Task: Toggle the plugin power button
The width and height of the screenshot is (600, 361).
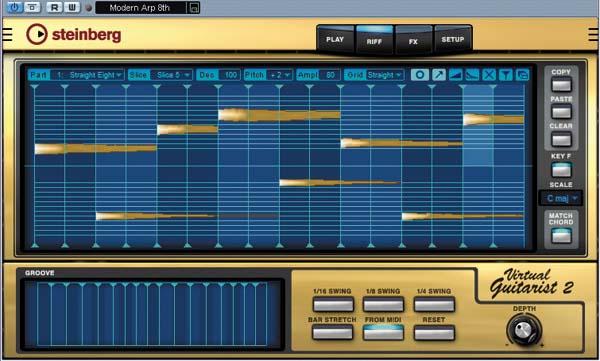Action: pyautogui.click(x=14, y=7)
